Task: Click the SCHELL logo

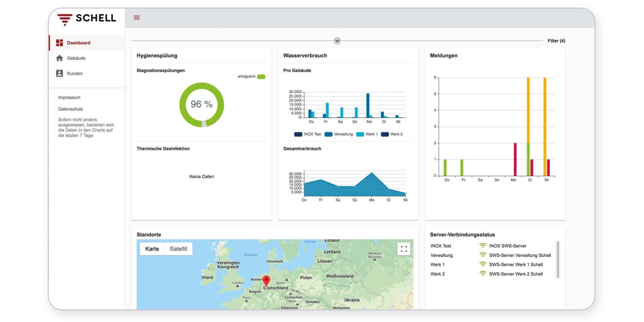Action: coord(86,18)
